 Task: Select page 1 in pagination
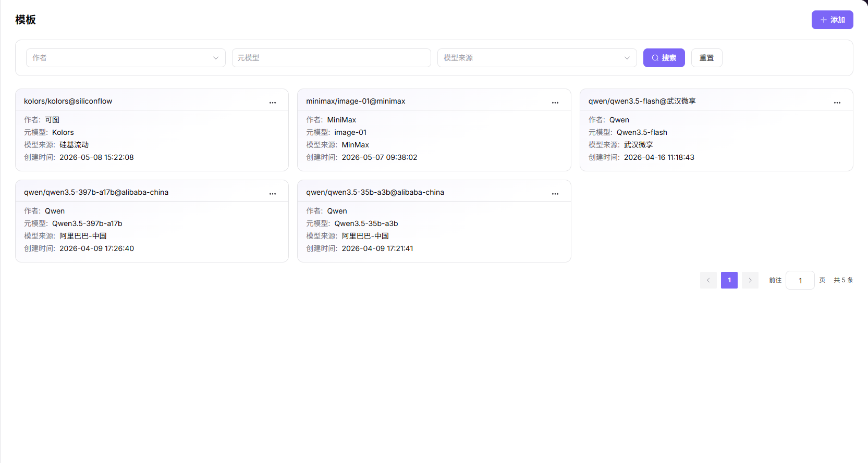(729, 280)
